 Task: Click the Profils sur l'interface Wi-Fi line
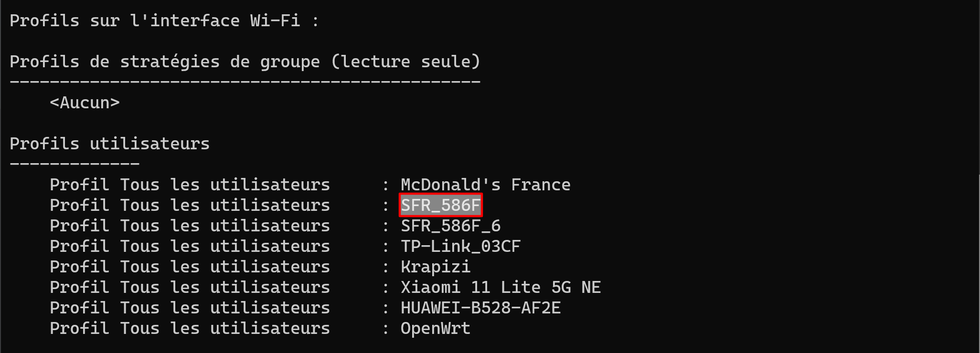(x=164, y=21)
